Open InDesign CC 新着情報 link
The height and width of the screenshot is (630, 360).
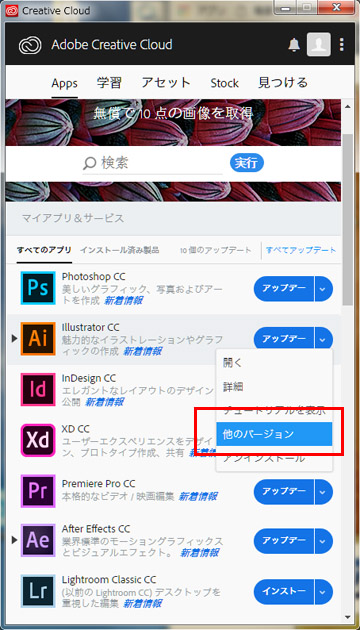click(104, 402)
